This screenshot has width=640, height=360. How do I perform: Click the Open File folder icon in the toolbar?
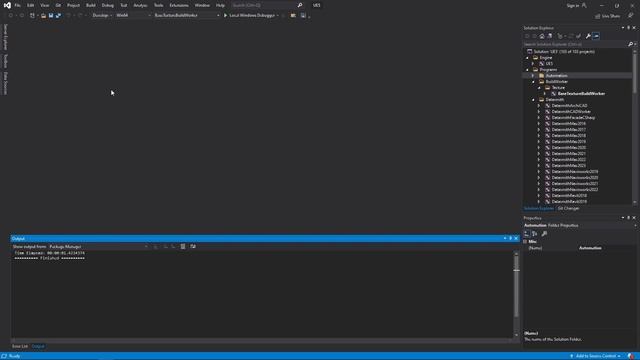click(43, 16)
